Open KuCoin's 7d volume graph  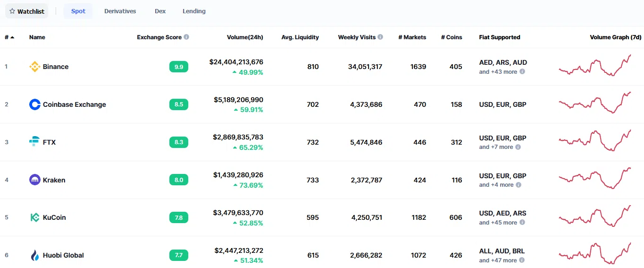(x=595, y=216)
